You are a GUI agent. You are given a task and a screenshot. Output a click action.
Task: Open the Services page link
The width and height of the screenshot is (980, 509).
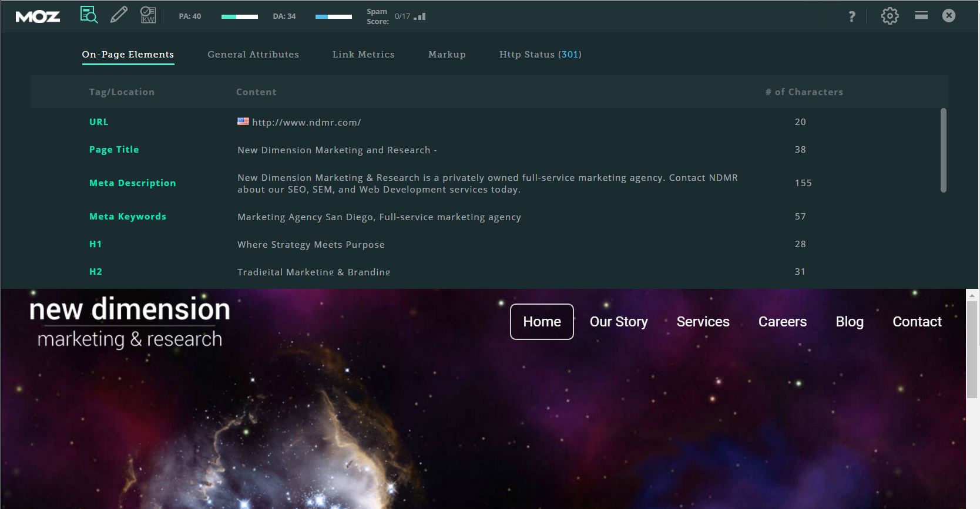click(x=703, y=322)
